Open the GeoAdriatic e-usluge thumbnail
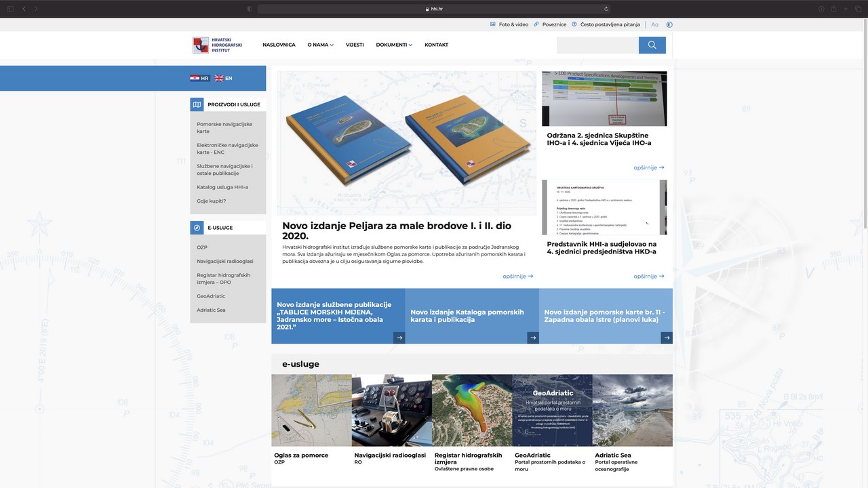 (552, 410)
